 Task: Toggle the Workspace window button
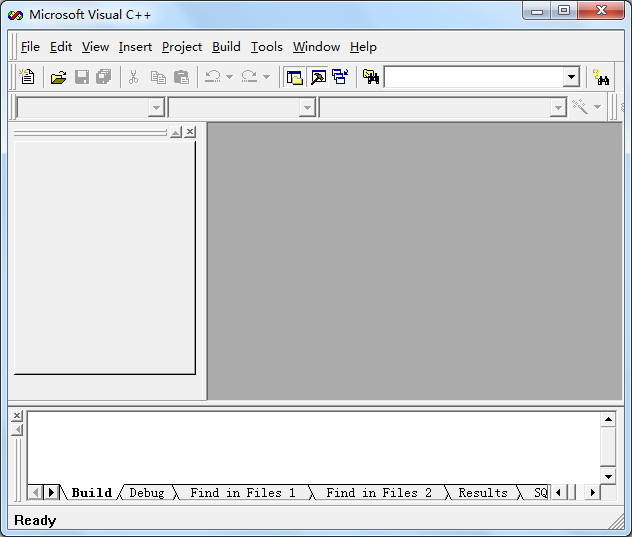[x=295, y=77]
